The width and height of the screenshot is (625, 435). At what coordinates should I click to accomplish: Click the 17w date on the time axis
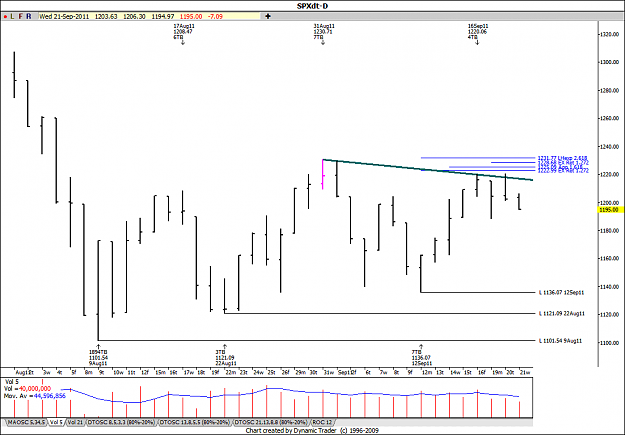coord(188,372)
